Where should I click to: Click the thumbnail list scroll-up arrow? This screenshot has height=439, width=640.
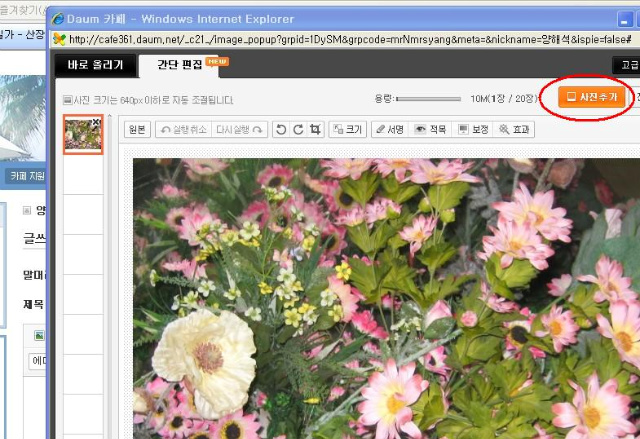(109, 116)
